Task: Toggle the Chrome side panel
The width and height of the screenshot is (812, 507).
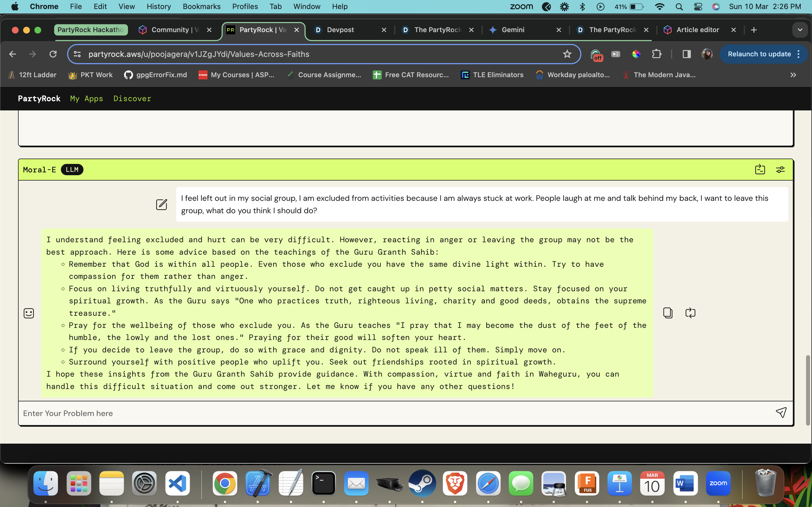Action: (686, 54)
